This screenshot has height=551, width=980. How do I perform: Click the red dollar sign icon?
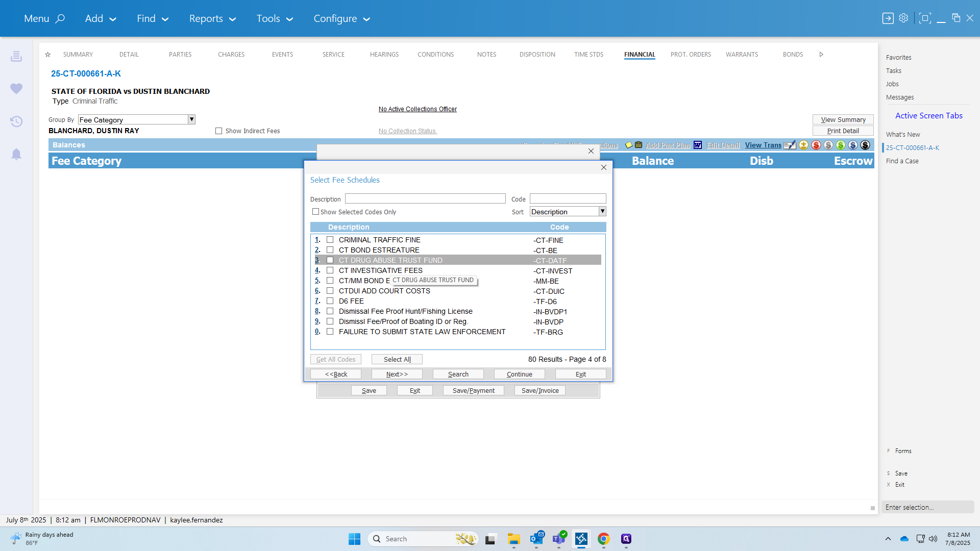pyautogui.click(x=816, y=145)
